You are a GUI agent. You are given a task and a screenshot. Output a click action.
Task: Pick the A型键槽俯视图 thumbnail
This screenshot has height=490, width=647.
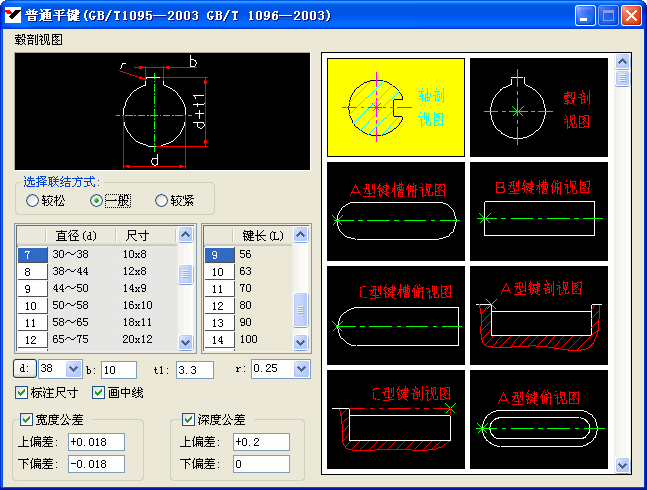[396, 211]
